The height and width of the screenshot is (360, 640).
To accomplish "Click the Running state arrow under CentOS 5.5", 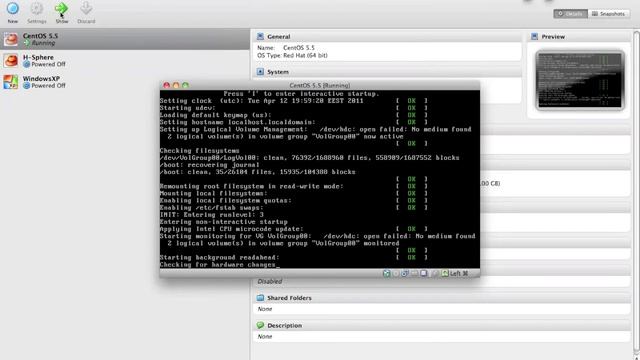I will click(x=27, y=43).
